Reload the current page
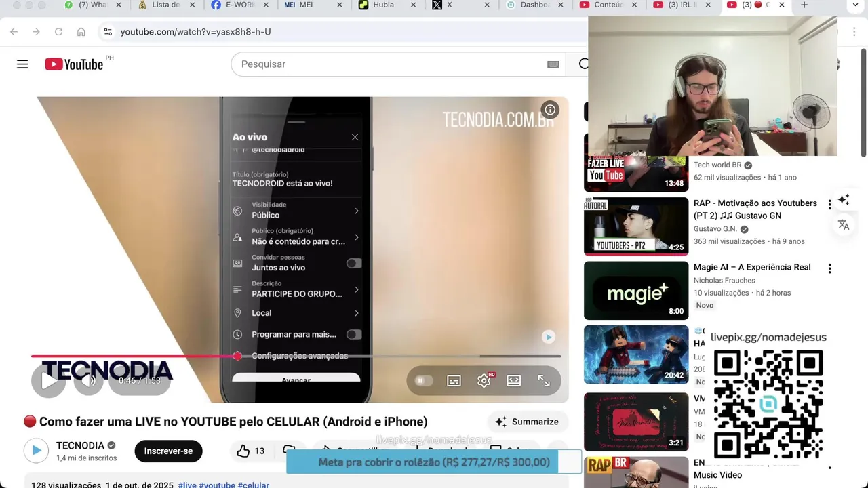 click(58, 32)
